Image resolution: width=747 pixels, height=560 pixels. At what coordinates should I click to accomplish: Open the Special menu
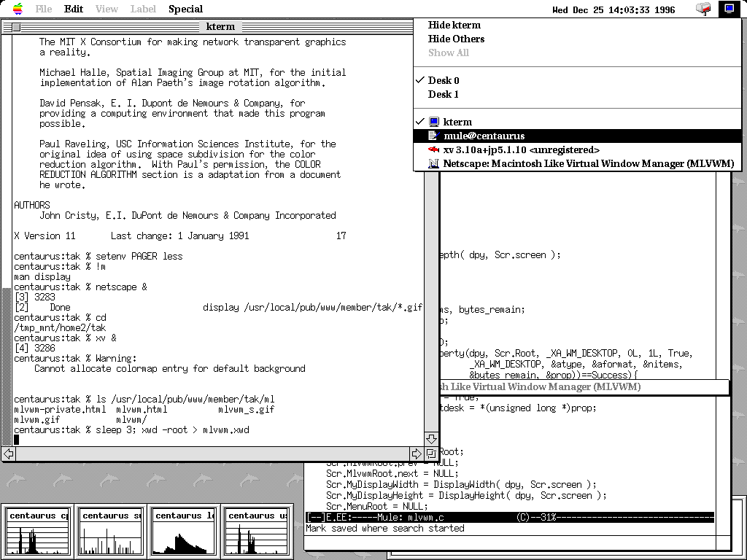pos(185,9)
